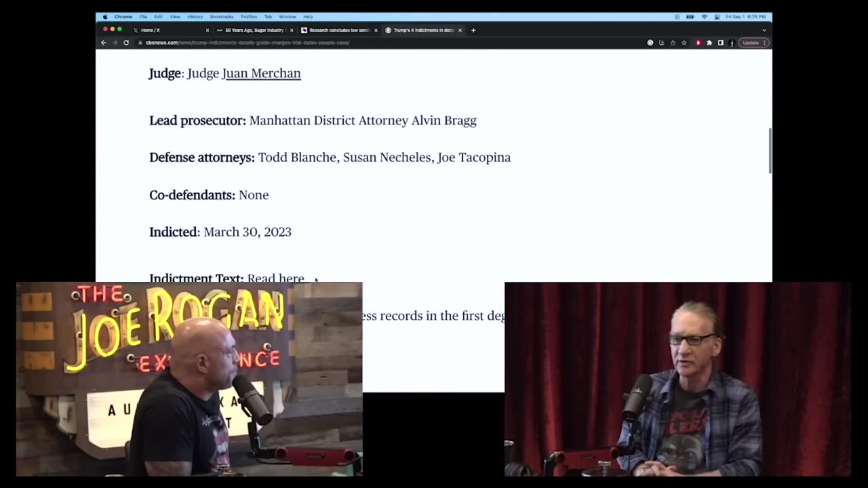
Task: Open the Edit menu
Action: point(158,16)
